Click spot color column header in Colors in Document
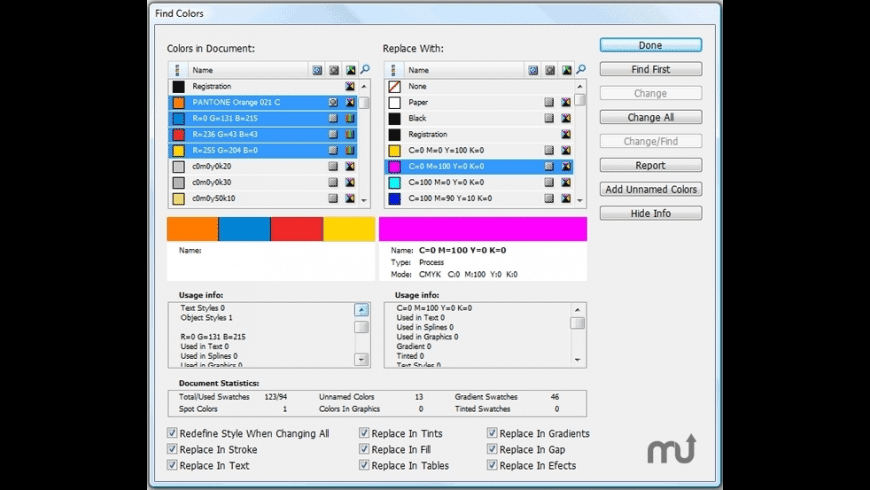The height and width of the screenshot is (490, 870). pos(333,70)
